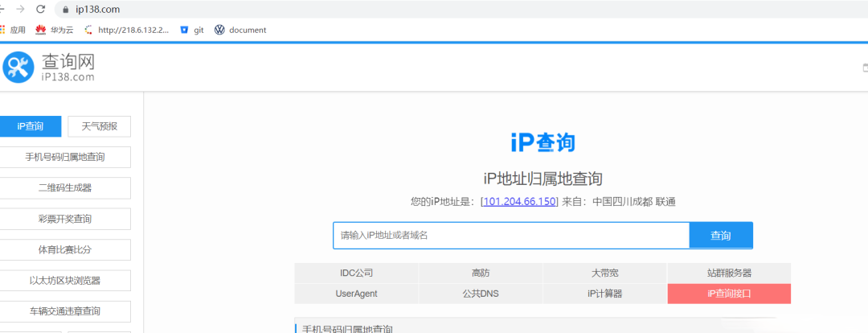Open the 公共DNS link

pyautogui.click(x=481, y=294)
